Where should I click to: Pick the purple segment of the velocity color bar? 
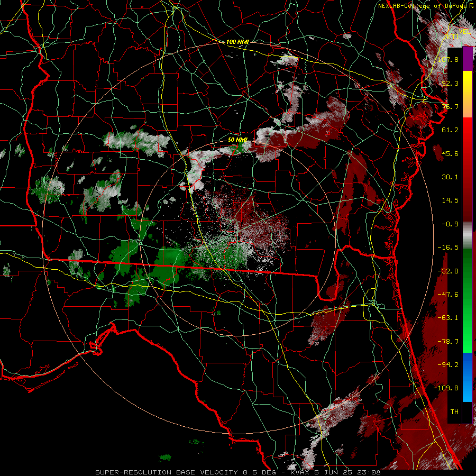coord(467,59)
